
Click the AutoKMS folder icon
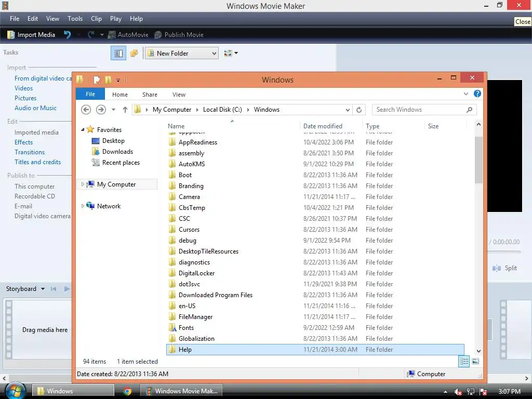[x=172, y=164]
